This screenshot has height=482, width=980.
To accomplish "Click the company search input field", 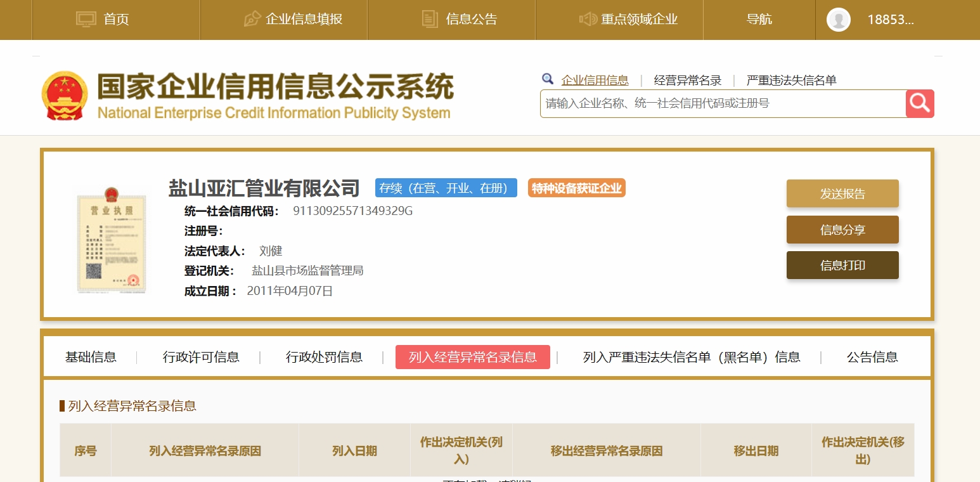I will pyautogui.click(x=723, y=103).
